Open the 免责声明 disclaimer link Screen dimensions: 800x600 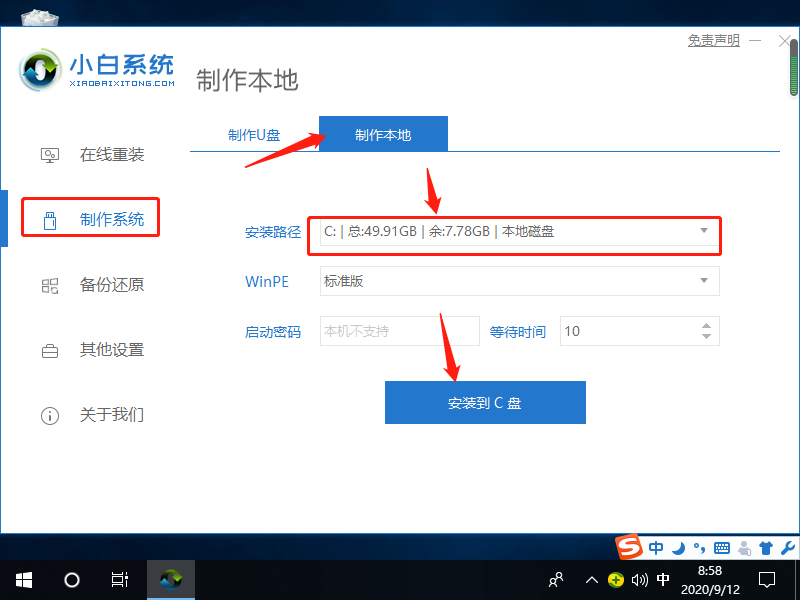click(x=713, y=40)
